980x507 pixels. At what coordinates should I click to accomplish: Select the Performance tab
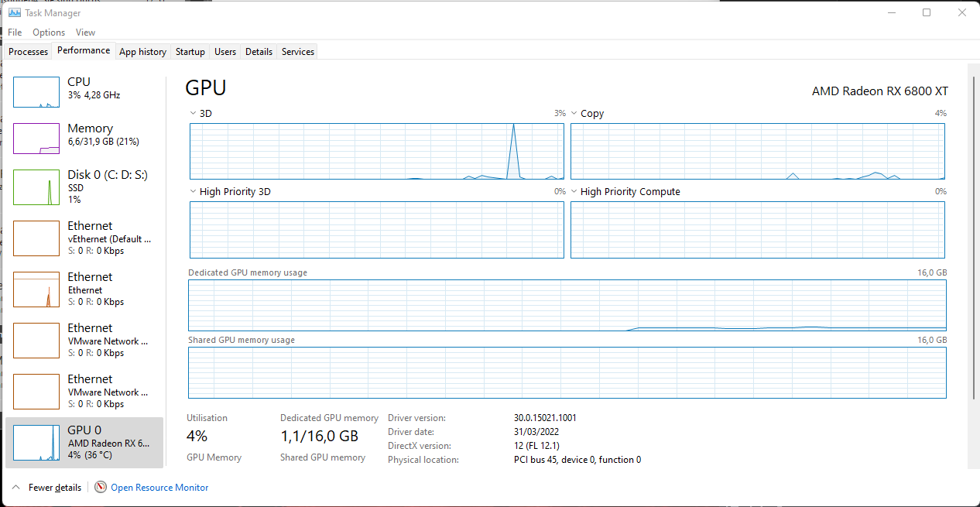84,50
